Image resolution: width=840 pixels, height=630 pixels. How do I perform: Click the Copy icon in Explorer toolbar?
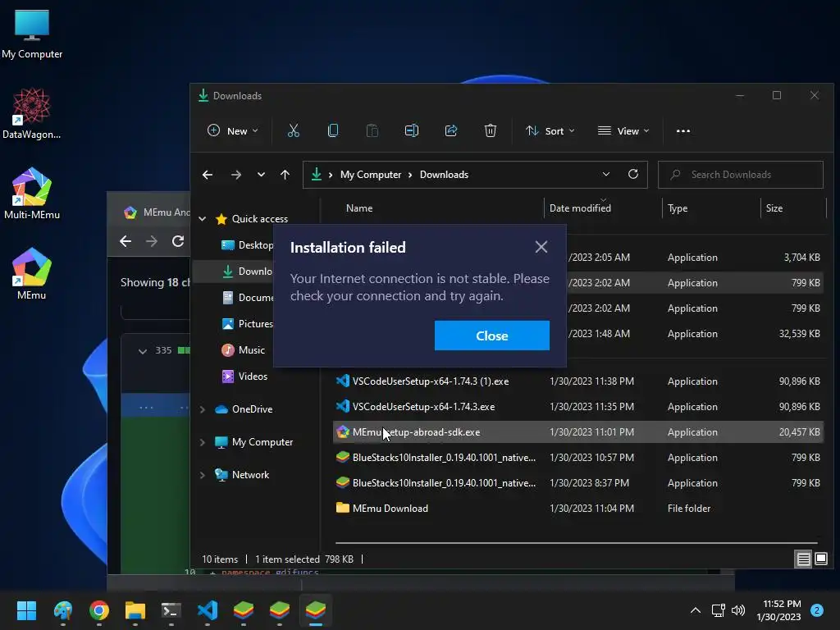tap(333, 130)
